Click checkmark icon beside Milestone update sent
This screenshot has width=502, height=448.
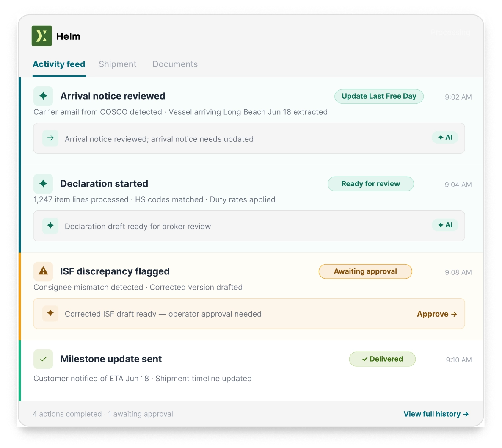point(43,359)
